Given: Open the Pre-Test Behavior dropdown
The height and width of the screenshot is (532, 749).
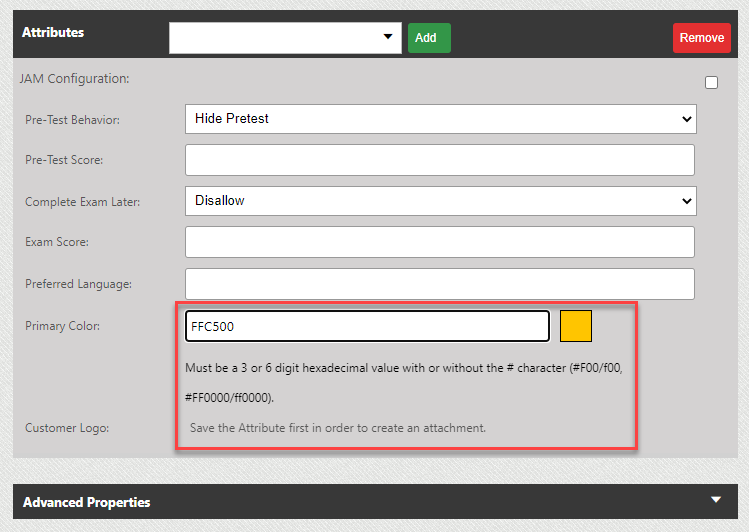Looking at the screenshot, I should pyautogui.click(x=440, y=119).
